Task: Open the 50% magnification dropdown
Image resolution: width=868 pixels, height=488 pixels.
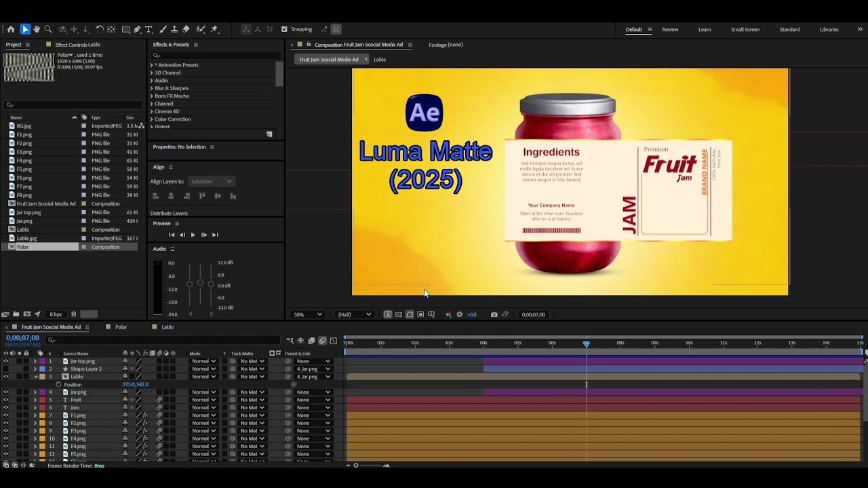Action: 307,314
